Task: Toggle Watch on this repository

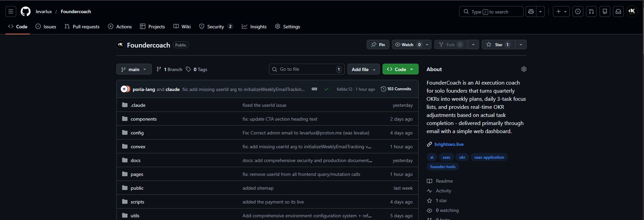Action: [x=408, y=44]
